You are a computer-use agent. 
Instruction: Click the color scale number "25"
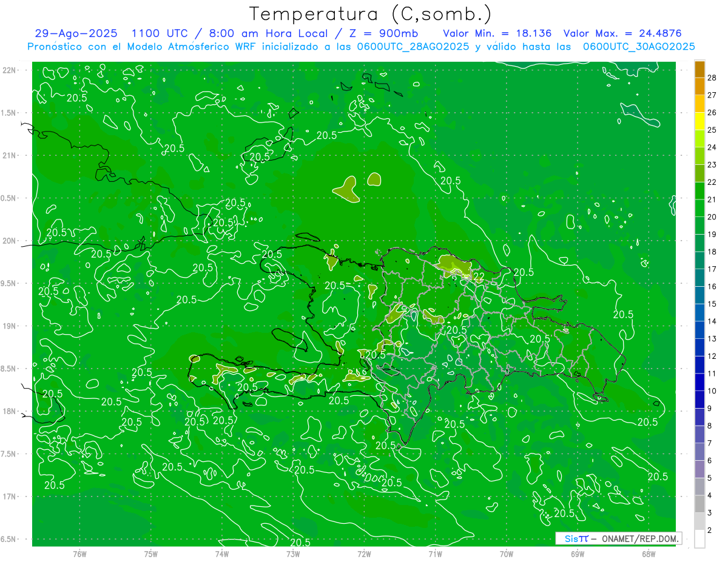point(712,130)
